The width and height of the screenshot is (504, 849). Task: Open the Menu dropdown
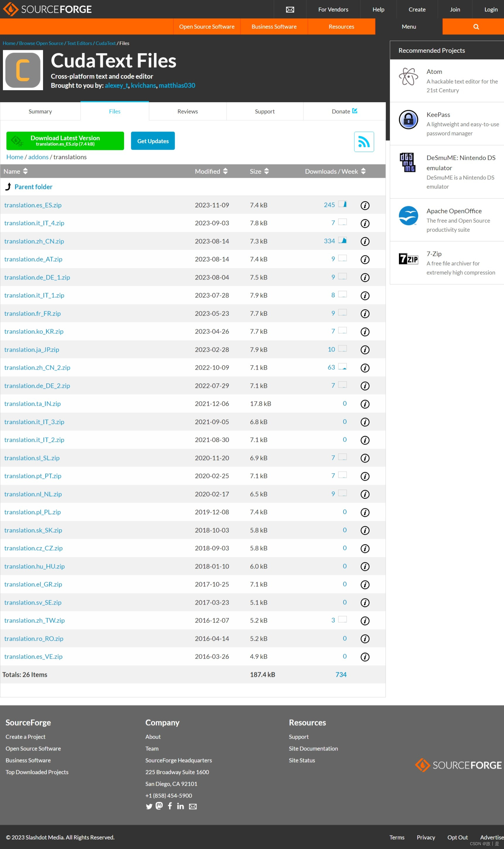(x=409, y=26)
